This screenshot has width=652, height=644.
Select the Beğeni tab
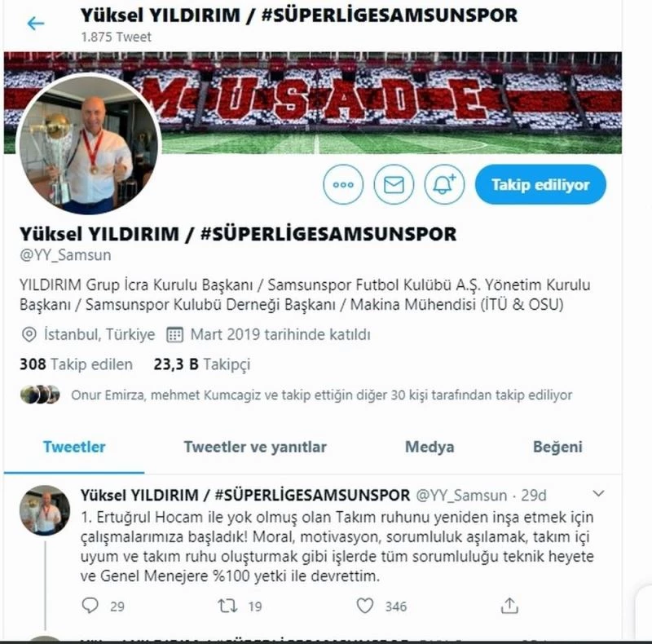pos(557,447)
